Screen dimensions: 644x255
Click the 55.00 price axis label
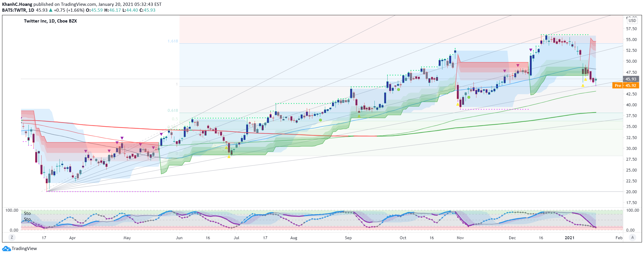[631, 40]
